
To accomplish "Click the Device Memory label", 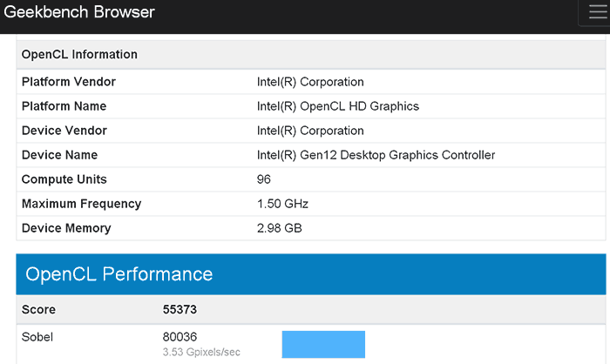I will [66, 228].
